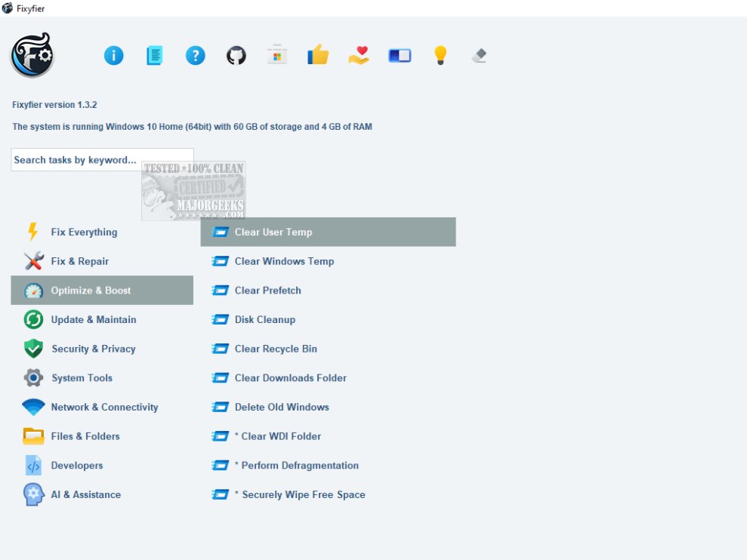Click icon beside Delete Old Windows
The width and height of the screenshot is (747, 560).
pos(220,407)
